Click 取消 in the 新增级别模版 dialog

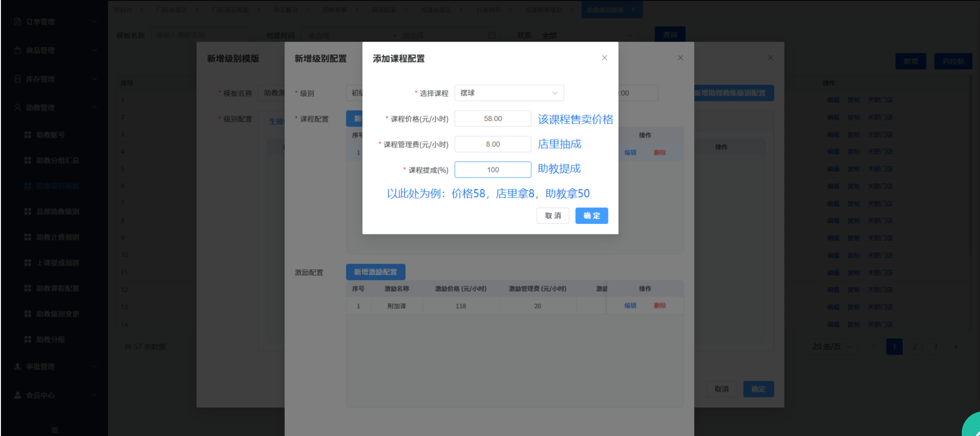click(722, 389)
